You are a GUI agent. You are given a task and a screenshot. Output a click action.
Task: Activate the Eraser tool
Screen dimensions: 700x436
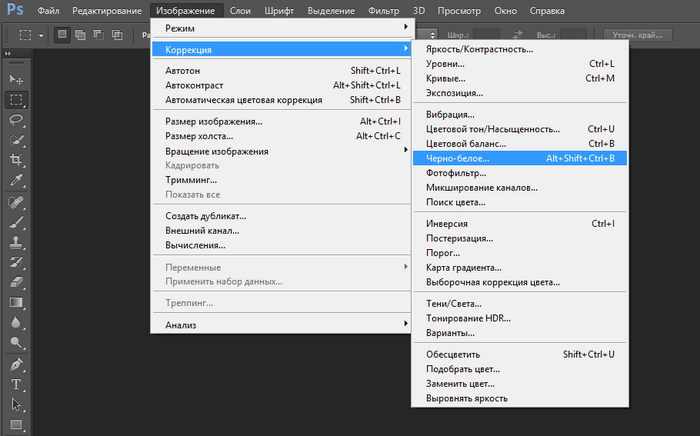pos(17,283)
